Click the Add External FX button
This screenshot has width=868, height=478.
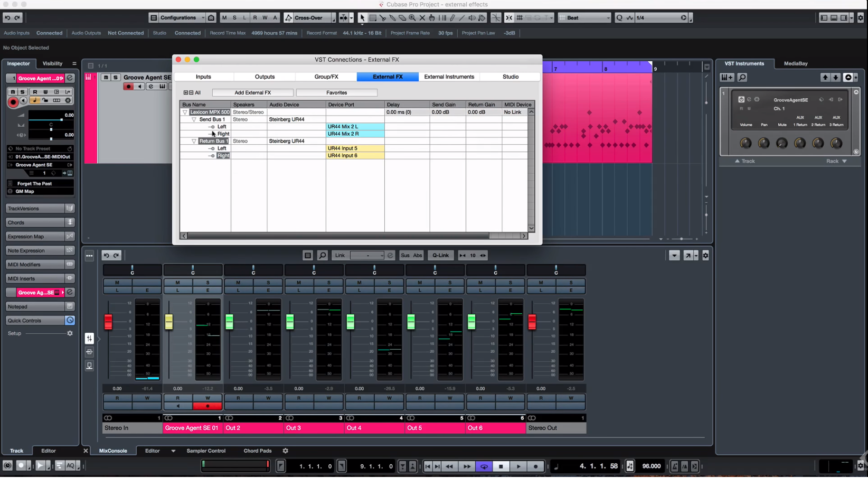(253, 93)
